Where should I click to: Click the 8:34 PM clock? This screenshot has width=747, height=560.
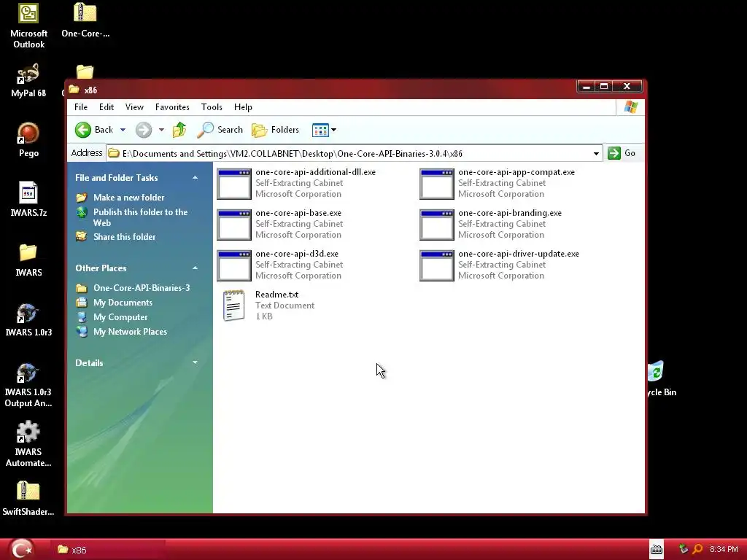pyautogui.click(x=724, y=549)
